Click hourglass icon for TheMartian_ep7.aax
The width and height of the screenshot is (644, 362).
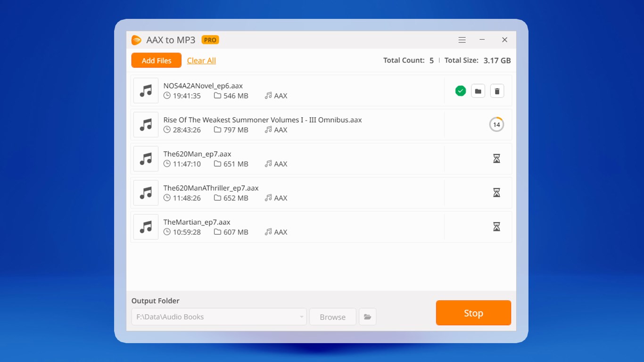pos(496,227)
